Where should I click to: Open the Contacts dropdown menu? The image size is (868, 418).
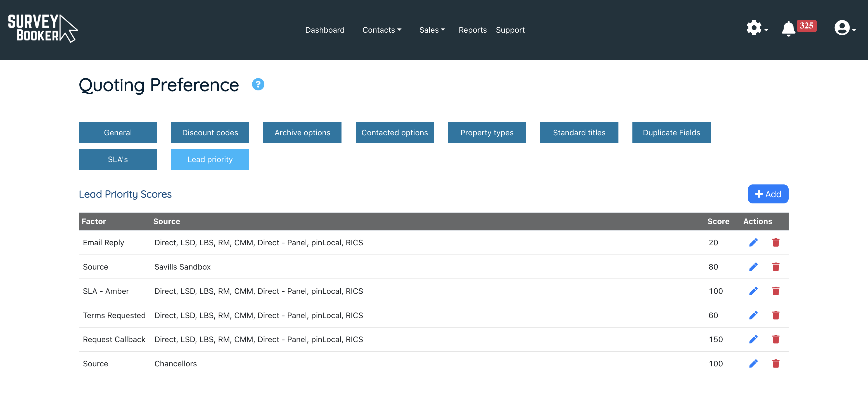tap(381, 30)
